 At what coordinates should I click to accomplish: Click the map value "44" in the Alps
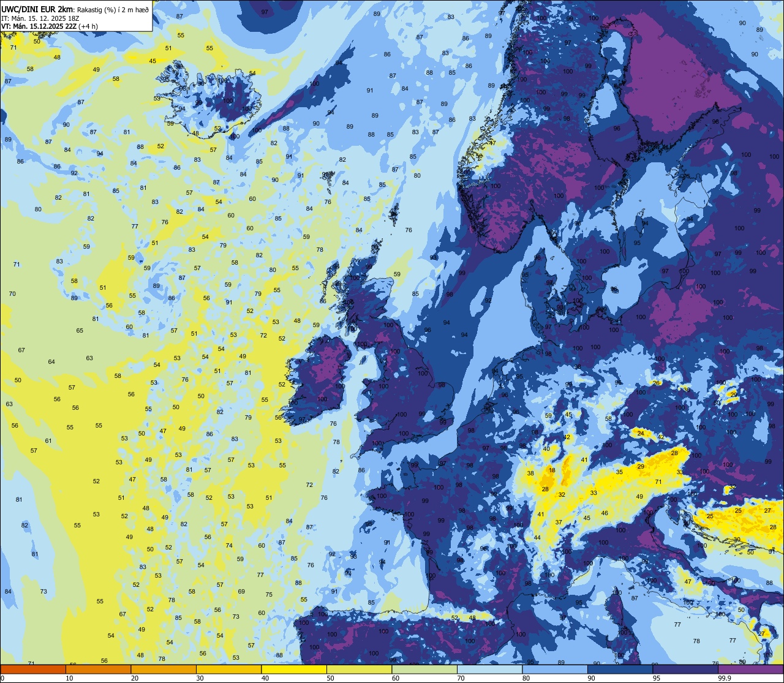tap(537, 537)
